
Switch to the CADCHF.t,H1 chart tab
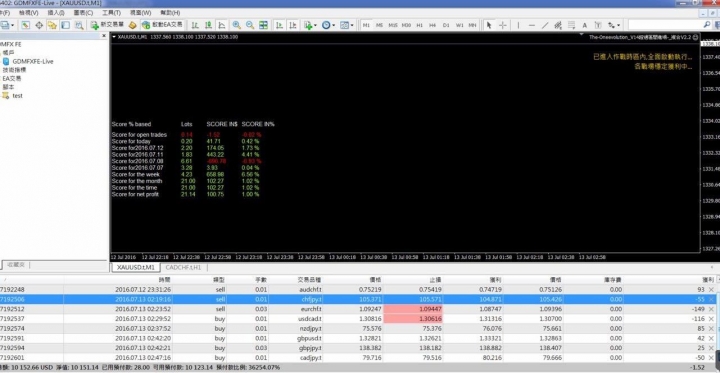pyautogui.click(x=183, y=267)
